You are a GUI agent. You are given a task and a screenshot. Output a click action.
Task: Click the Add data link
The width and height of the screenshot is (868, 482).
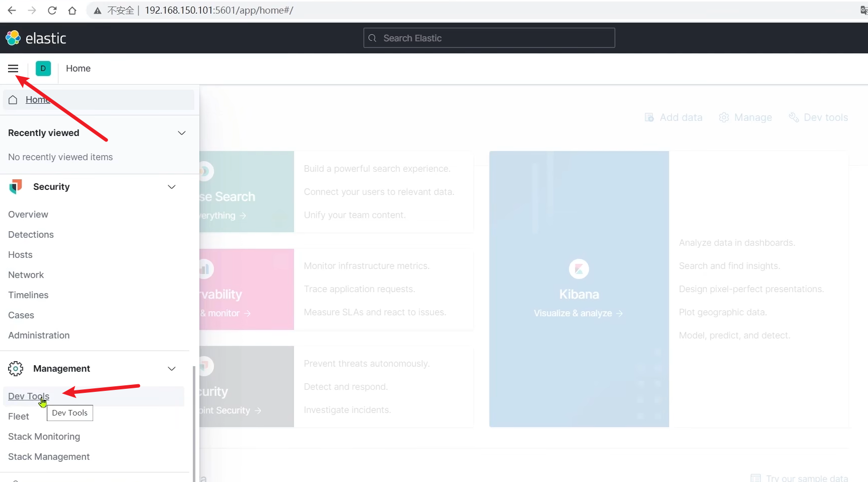click(674, 117)
